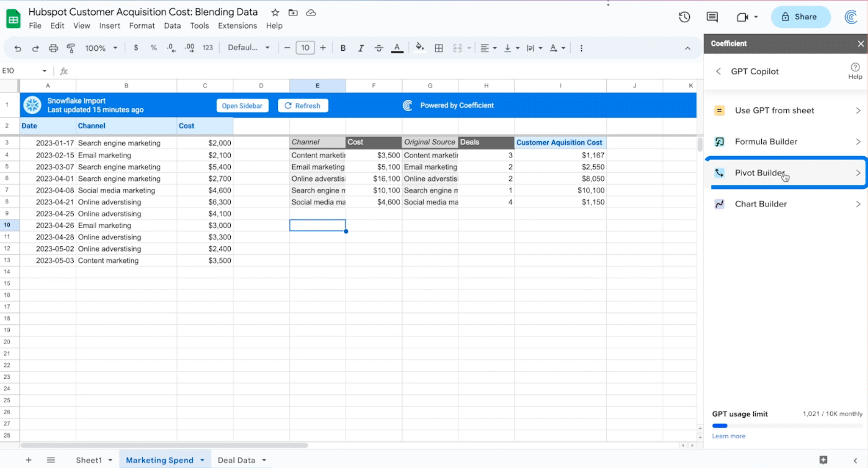Click the cloud save status icon
Screen dimensions: 868x468
pyautogui.click(x=311, y=12)
